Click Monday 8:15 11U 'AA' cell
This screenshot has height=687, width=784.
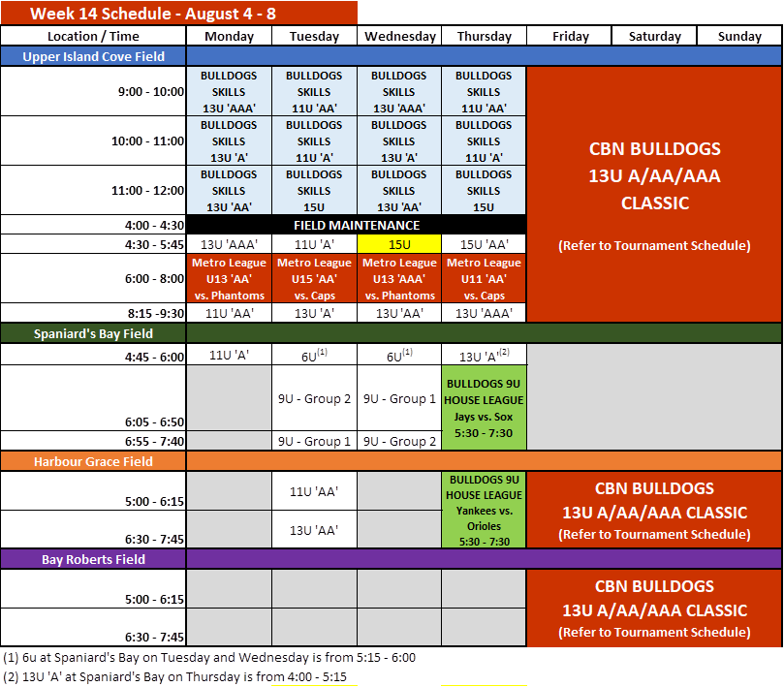[229, 313]
